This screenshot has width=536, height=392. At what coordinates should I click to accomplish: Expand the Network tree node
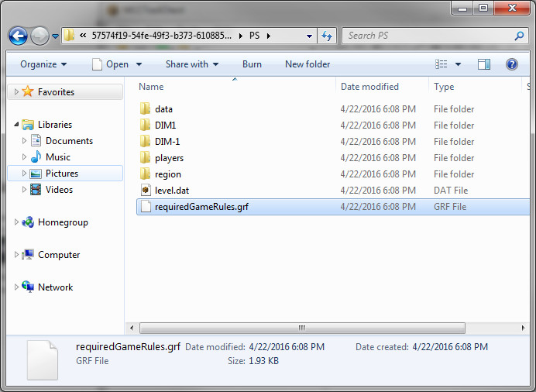point(16,287)
